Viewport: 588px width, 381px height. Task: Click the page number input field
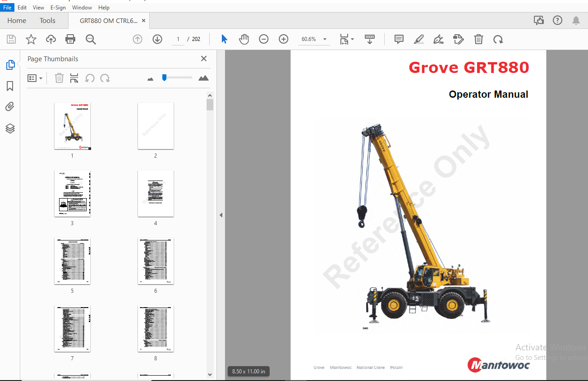point(178,39)
